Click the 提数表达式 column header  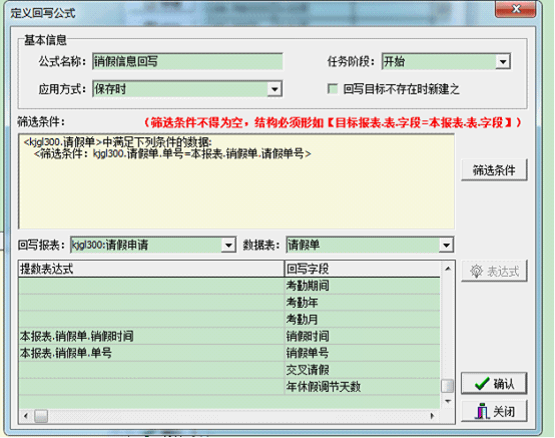pyautogui.click(x=151, y=269)
